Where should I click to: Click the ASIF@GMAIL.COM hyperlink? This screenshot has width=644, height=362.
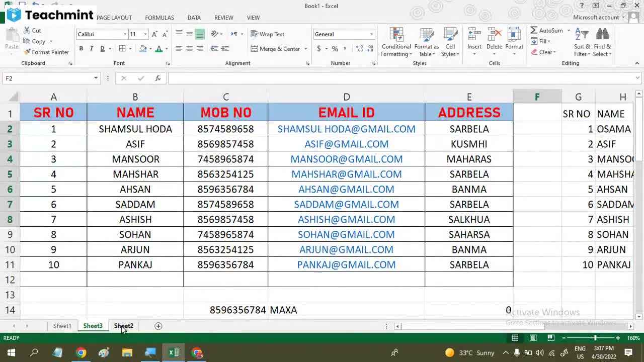346,144
